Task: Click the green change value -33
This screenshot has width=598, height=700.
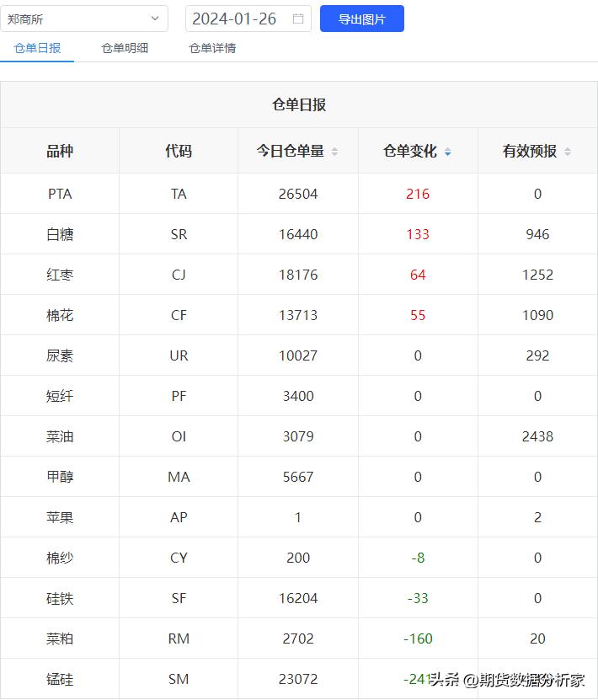Action: tap(418, 598)
